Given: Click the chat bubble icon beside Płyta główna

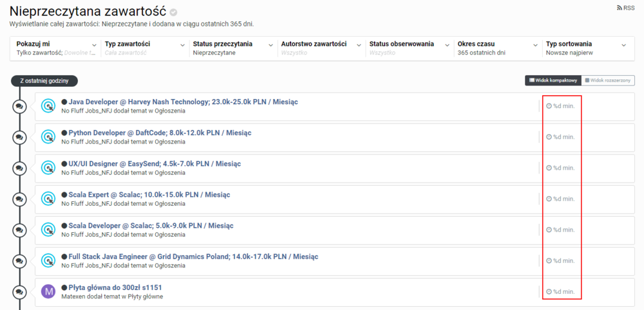Looking at the screenshot, I should point(19,292).
